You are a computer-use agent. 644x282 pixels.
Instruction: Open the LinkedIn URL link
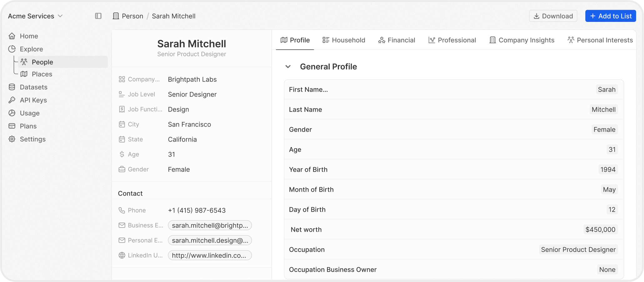coord(209,255)
